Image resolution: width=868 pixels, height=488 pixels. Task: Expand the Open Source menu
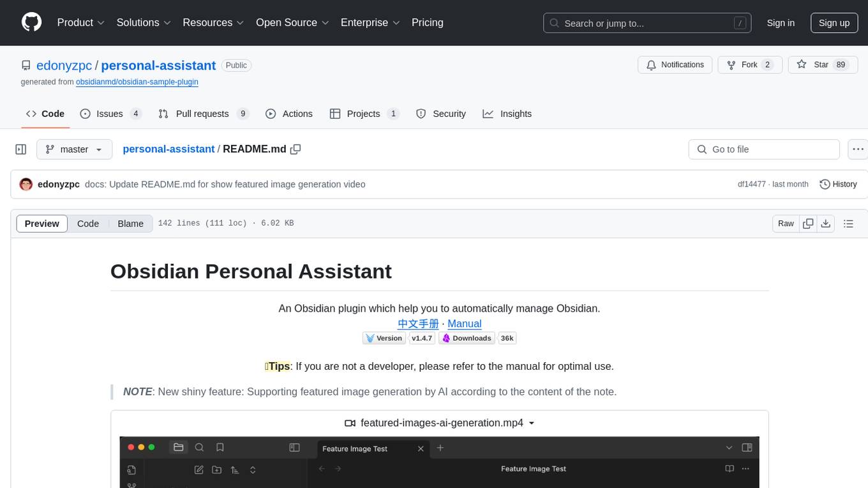coord(292,22)
